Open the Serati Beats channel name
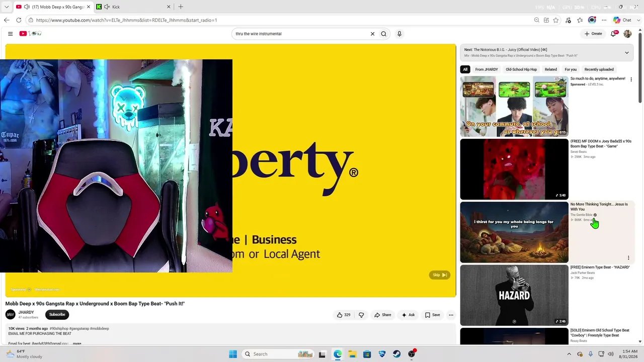The width and height of the screenshot is (644, 362). coord(579,152)
